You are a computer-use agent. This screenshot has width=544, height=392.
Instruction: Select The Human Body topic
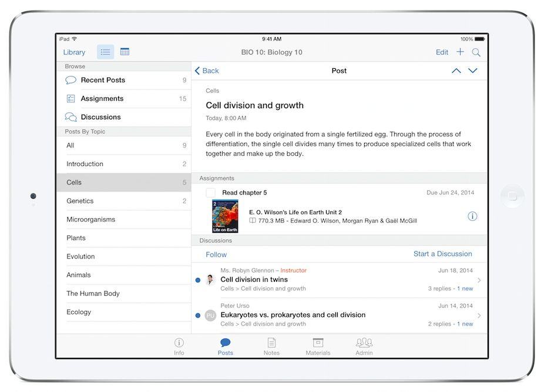[124, 293]
